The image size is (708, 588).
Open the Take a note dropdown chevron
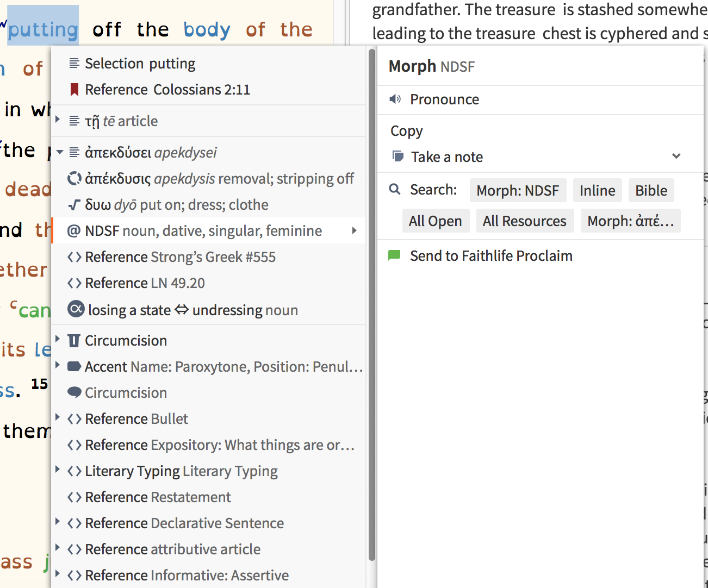pyautogui.click(x=676, y=157)
